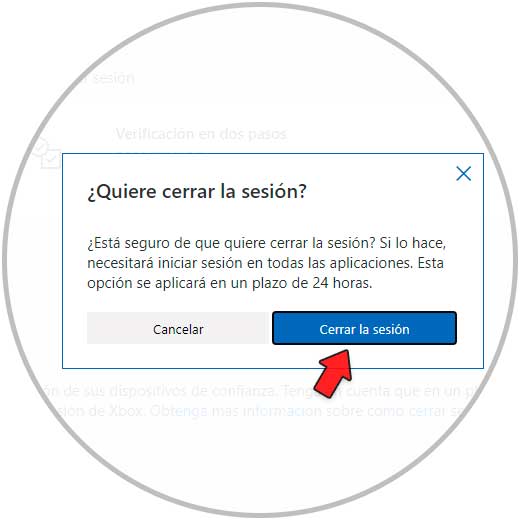The image size is (520, 520).
Task: Click the word Cancelar inside gray button
Action: [178, 330]
